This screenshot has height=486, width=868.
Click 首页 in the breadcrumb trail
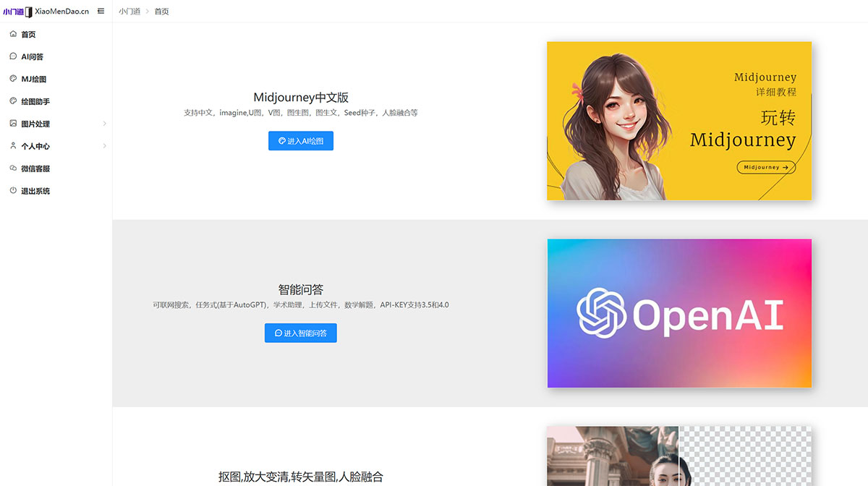coord(161,11)
